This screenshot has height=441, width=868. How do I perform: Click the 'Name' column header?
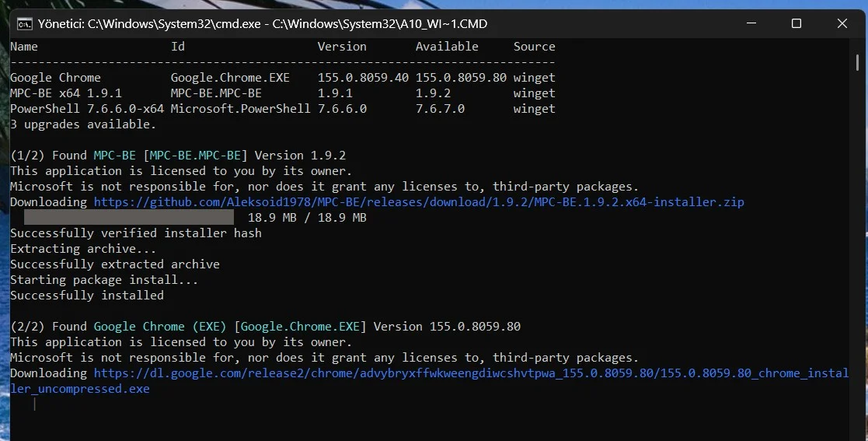point(24,47)
